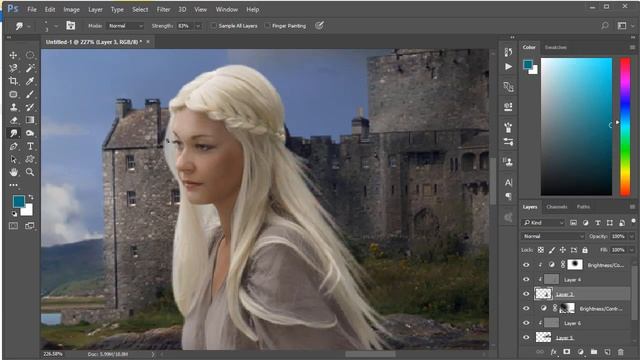This screenshot has height=360, width=640.
Task: Open the layer Kind filter dropdown
Action: pos(544,223)
